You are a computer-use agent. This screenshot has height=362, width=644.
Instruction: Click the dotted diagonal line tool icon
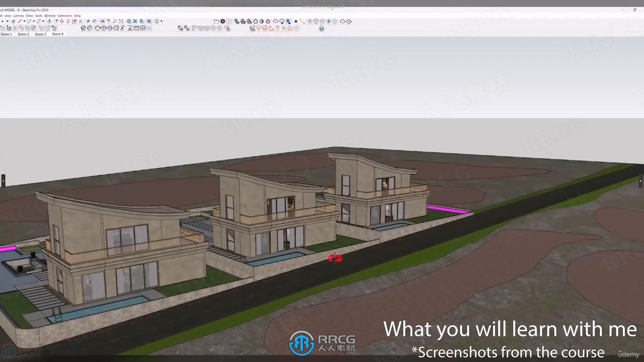302,21
